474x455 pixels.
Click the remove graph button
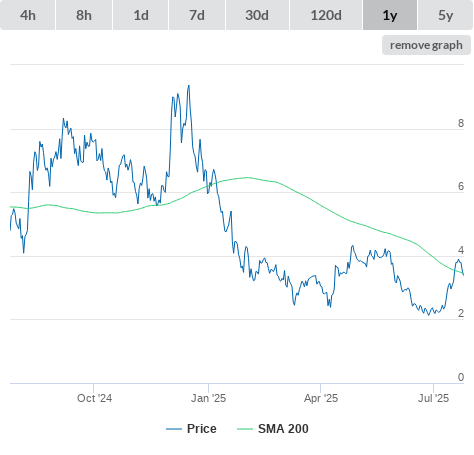[426, 45]
